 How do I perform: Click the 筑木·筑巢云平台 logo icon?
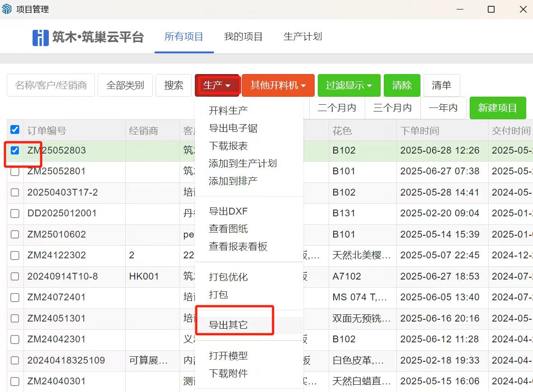tap(40, 37)
